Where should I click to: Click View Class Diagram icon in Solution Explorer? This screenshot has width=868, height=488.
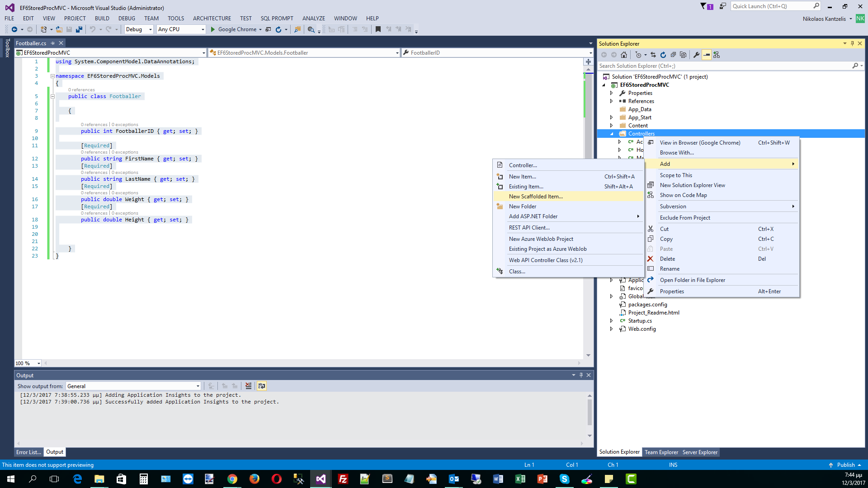tap(717, 55)
